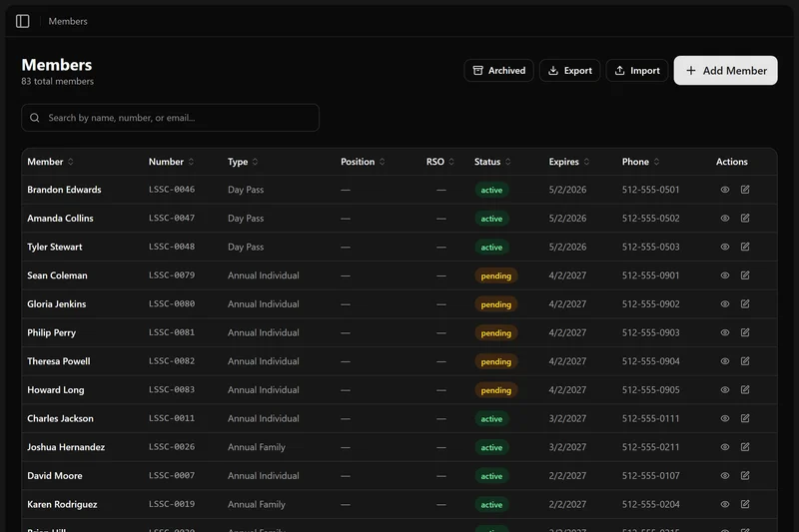Sort table by Status column
The width and height of the screenshot is (799, 532).
click(492, 162)
